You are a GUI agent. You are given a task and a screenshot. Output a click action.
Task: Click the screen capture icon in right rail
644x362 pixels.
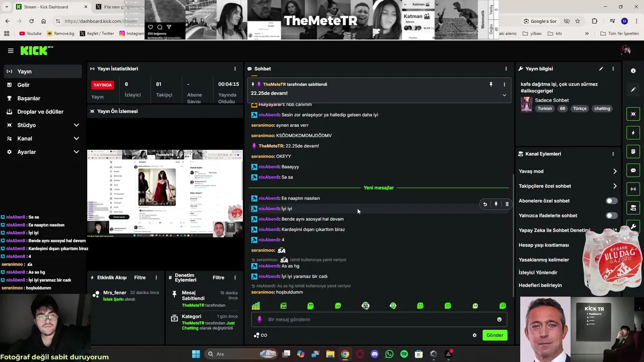tap(633, 114)
